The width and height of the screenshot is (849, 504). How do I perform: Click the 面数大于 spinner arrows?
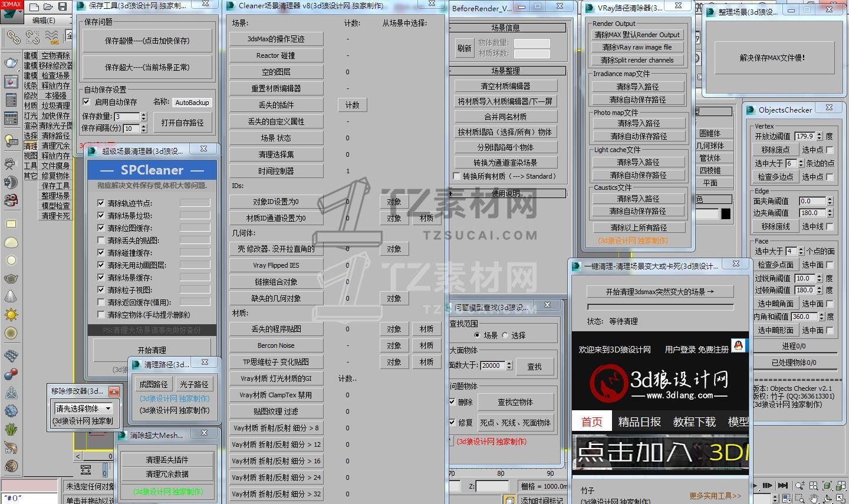point(509,365)
